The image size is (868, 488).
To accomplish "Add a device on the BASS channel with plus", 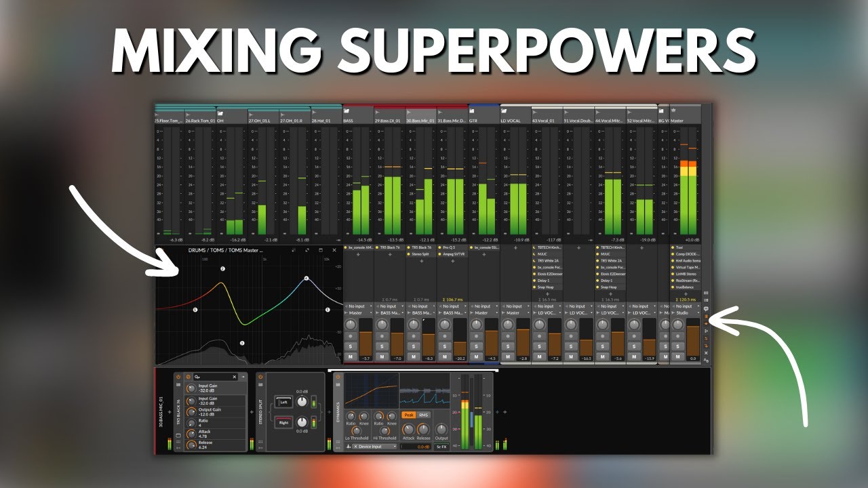I will (358, 255).
